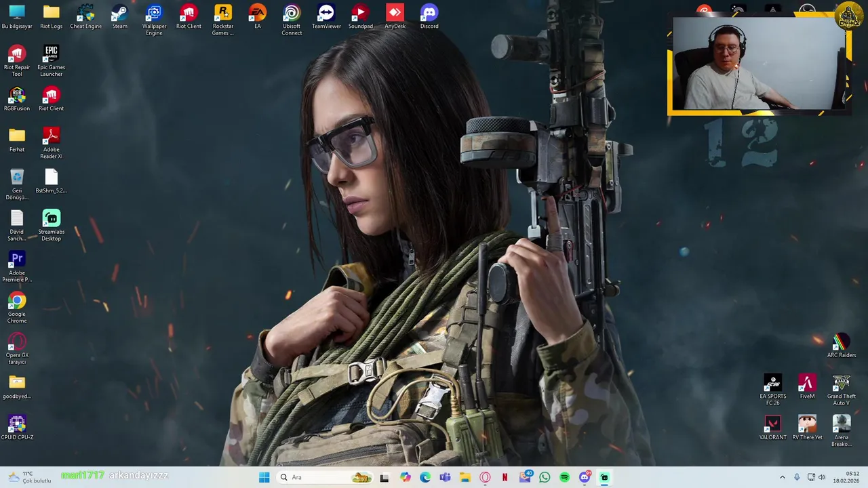Select the RV There Yet game icon
Screen dimensions: 868x488
pos(807,428)
